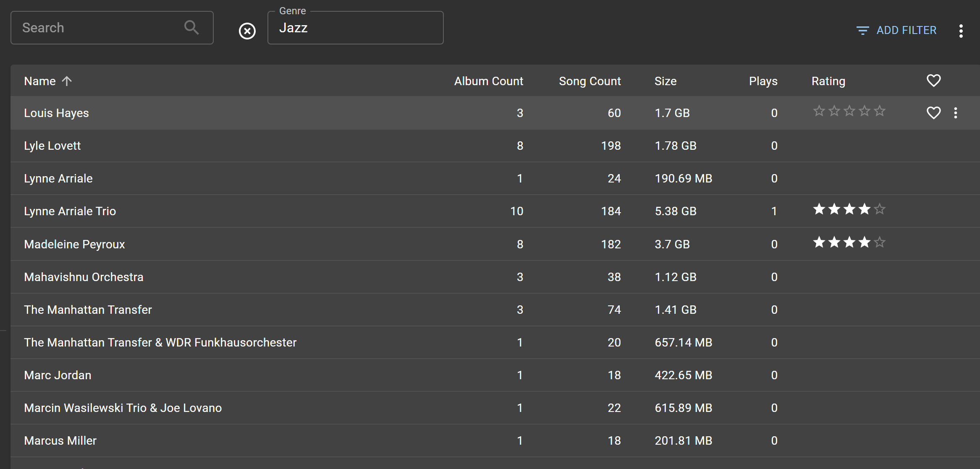This screenshot has width=980, height=469.
Task: Sort by the favorites heart column header
Action: pos(933,81)
